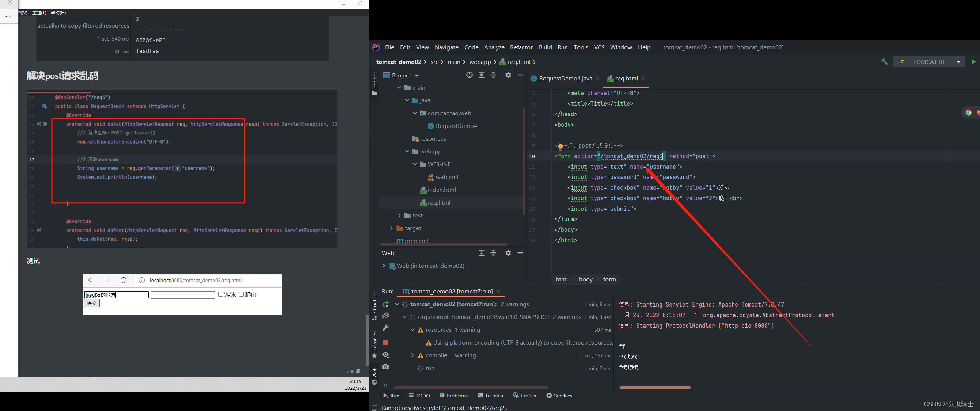The image size is (980, 411).
Task: Toggle the eye view options in Run panel
Action: tap(385, 355)
